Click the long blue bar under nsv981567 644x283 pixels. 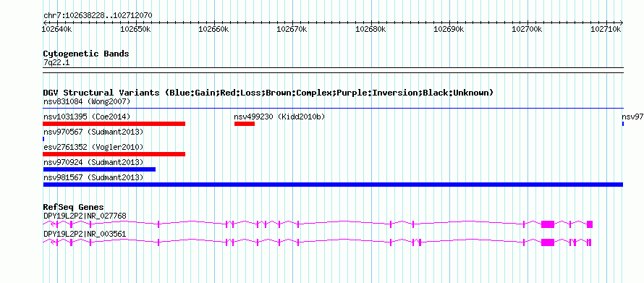pos(333,185)
